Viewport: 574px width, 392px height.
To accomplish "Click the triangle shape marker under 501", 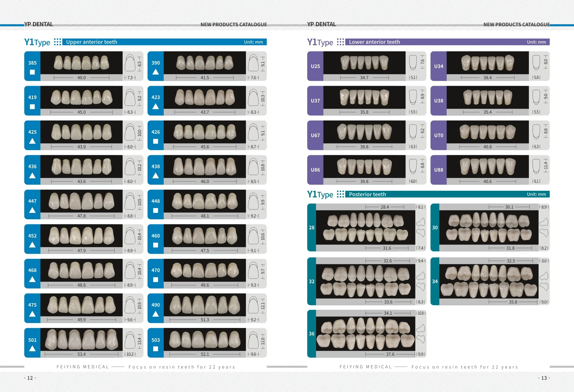I will [x=32, y=349].
